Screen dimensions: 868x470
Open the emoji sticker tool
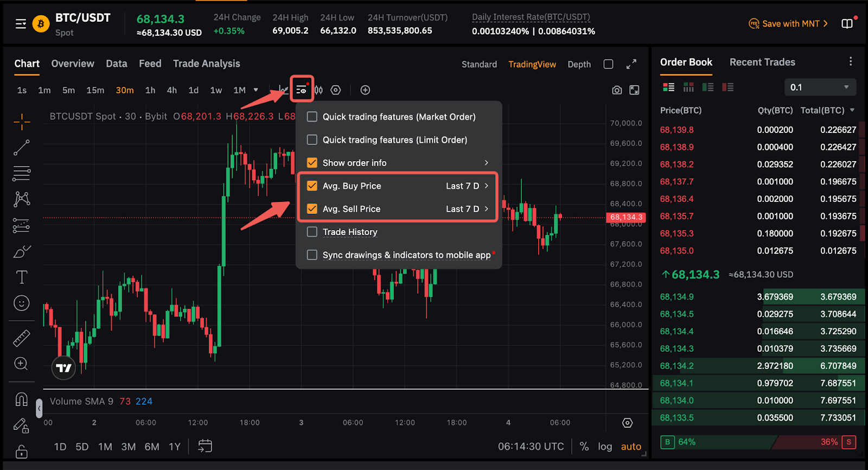click(x=22, y=303)
